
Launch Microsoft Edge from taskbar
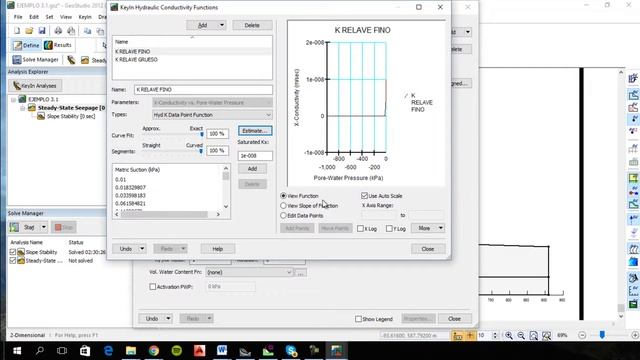pyautogui.click(x=108, y=351)
